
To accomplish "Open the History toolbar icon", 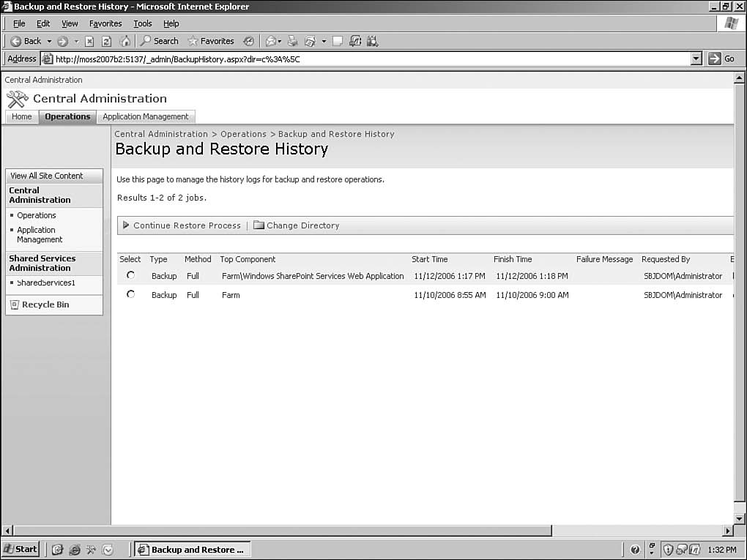I will tap(249, 41).
